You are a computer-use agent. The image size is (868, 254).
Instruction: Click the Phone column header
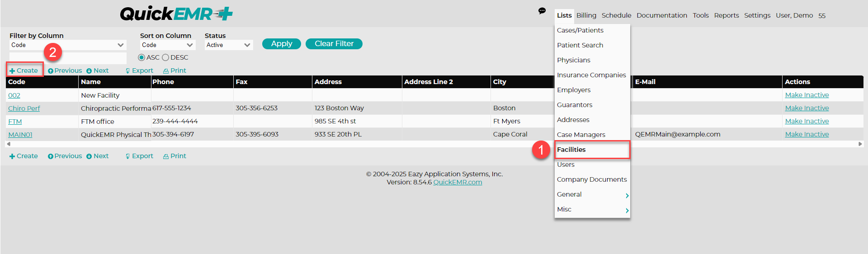click(192, 82)
